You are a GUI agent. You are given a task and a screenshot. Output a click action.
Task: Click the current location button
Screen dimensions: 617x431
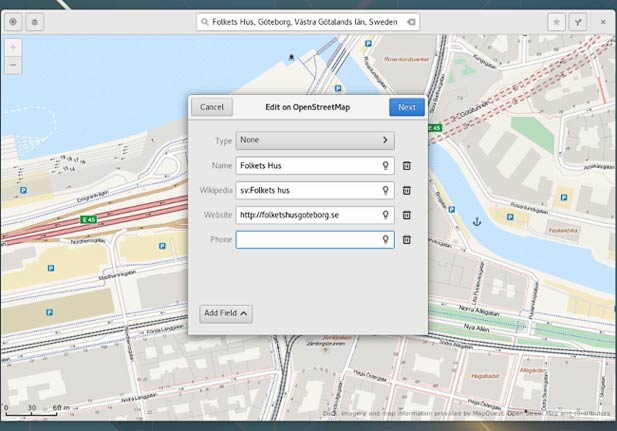coord(13,22)
